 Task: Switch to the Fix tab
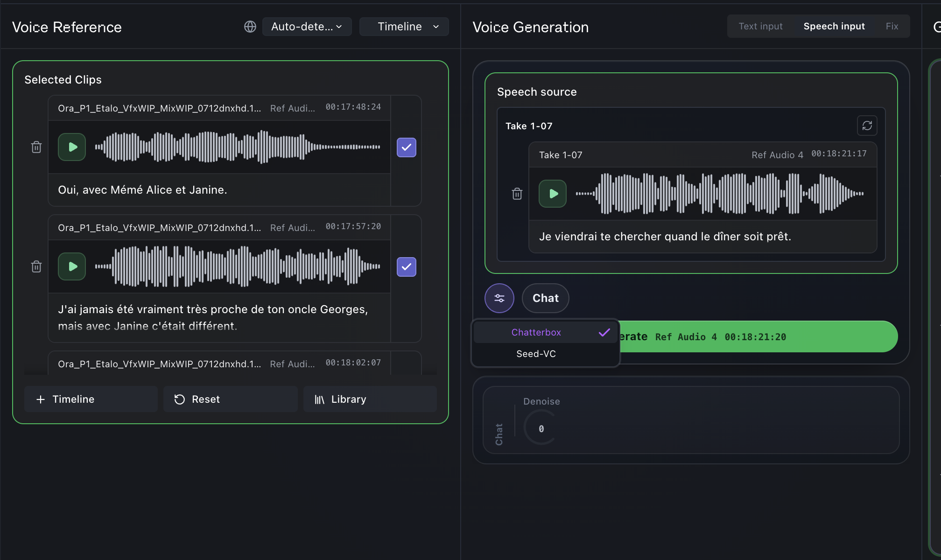[892, 26]
